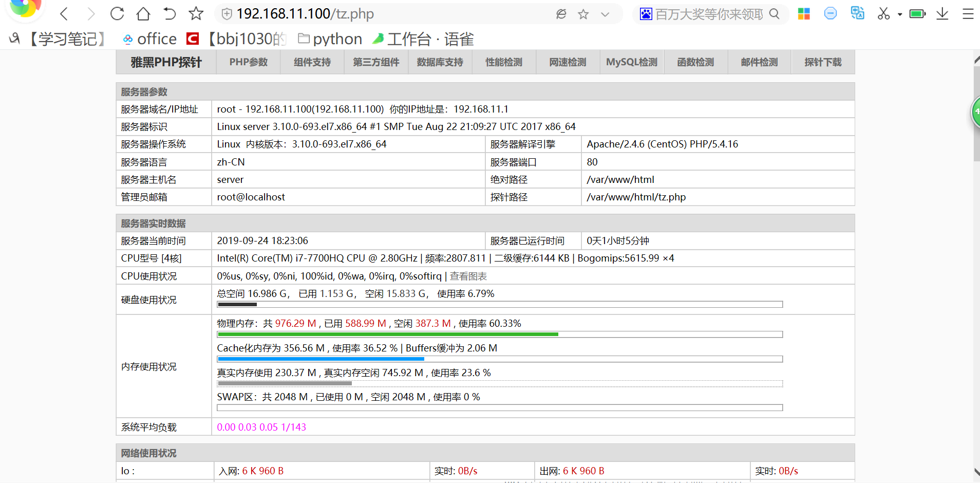This screenshot has width=980, height=483.
Task: Go forward to the next page
Action: pyautogui.click(x=91, y=14)
